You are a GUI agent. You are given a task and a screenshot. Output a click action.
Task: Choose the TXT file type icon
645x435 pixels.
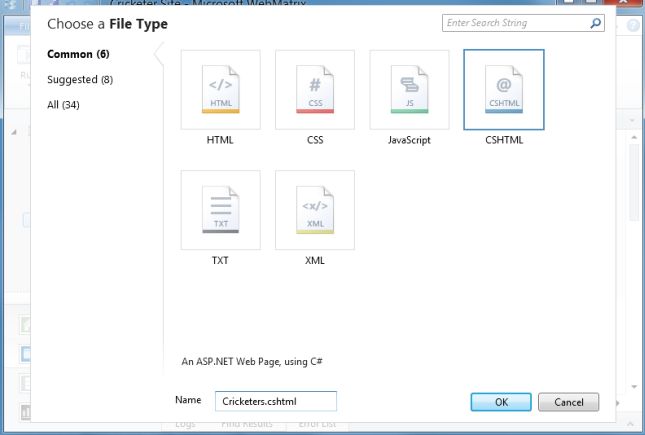click(220, 210)
